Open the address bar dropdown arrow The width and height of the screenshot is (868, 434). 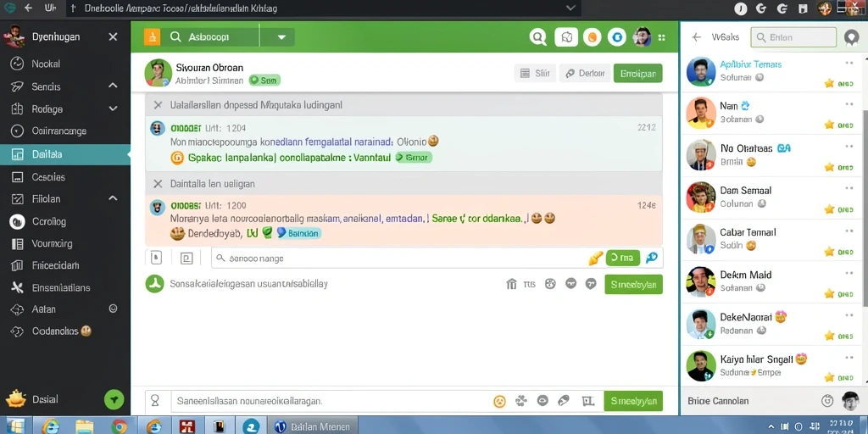tap(570, 8)
